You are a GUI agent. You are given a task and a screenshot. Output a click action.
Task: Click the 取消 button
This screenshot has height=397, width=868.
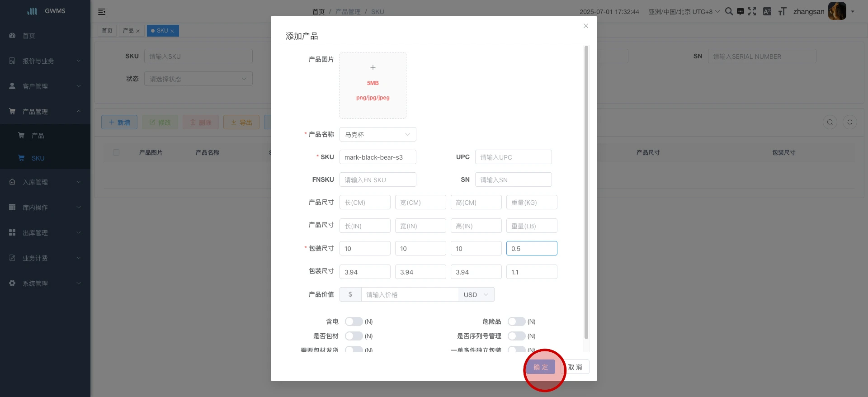coord(576,367)
